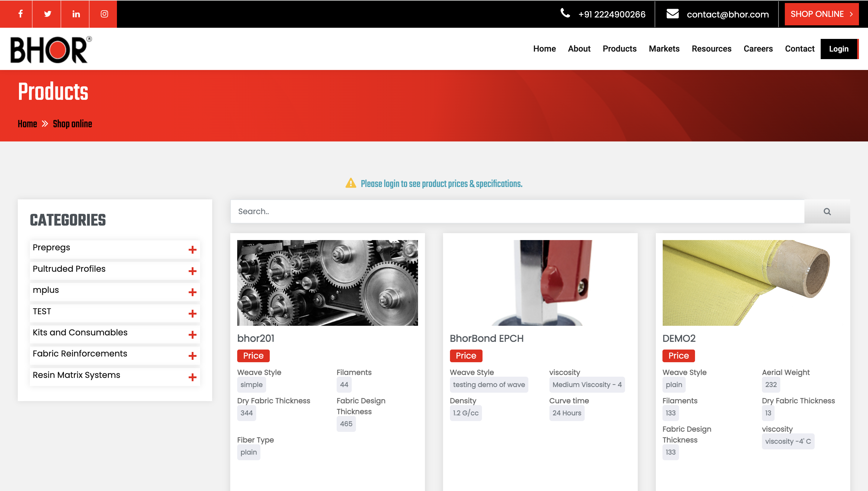The width and height of the screenshot is (868, 491).
Task: Open the DEMO2 yellow fabric image
Action: 753,283
